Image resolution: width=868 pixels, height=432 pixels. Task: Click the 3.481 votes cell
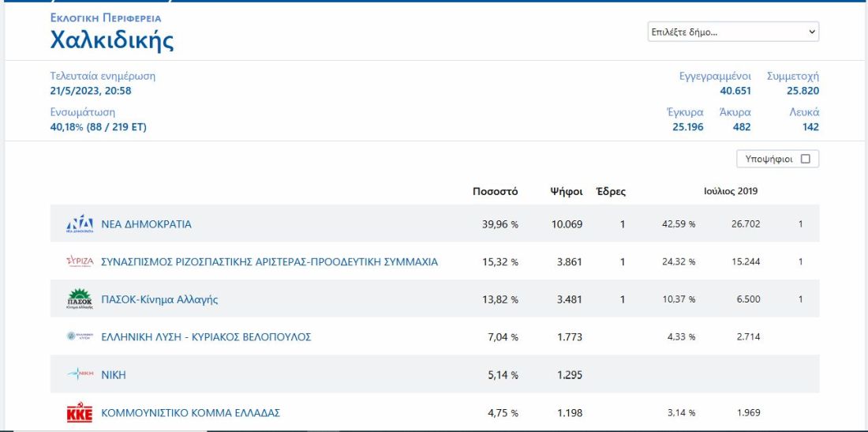coord(570,299)
